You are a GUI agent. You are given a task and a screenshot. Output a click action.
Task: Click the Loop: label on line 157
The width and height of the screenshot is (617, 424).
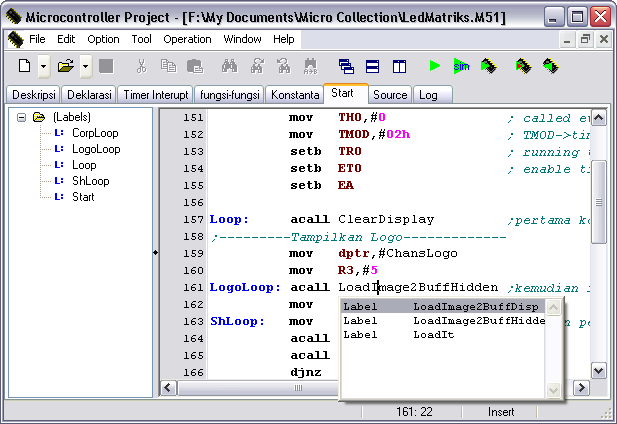click(x=229, y=219)
